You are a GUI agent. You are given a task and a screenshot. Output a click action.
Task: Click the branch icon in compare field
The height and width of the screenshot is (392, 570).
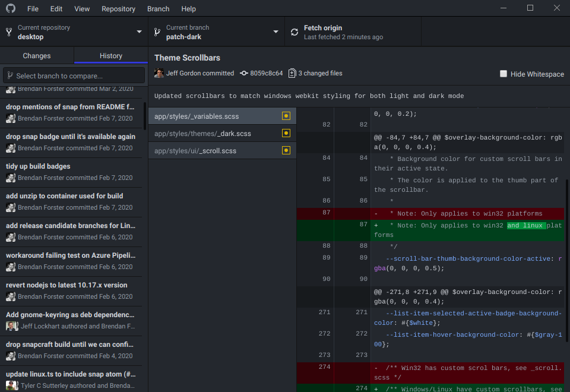(10, 75)
